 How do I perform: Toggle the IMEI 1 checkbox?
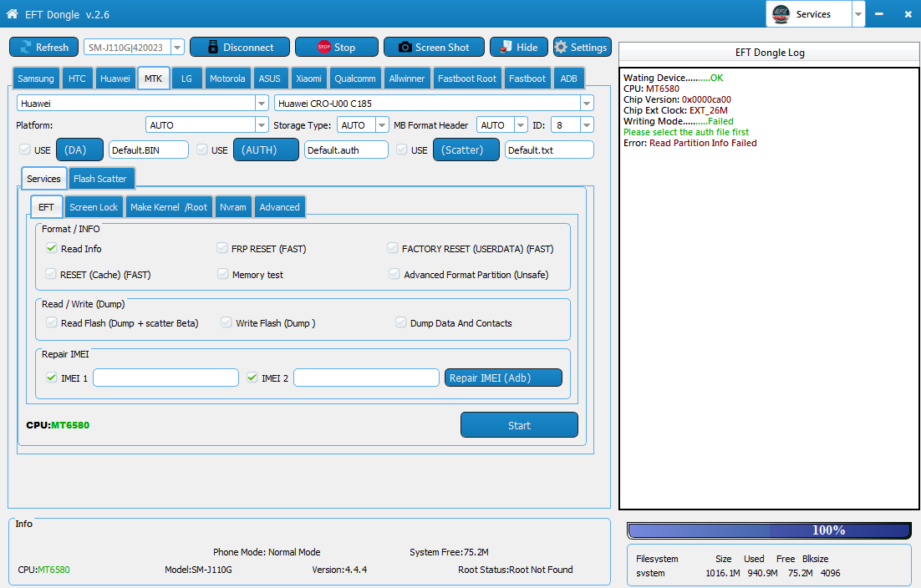[52, 378]
